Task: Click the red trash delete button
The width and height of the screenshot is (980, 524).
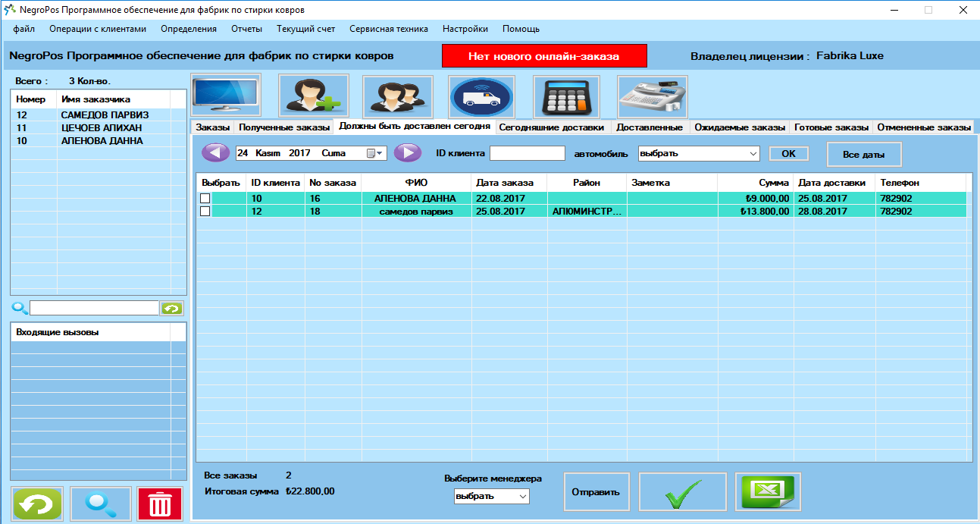Action: (160, 504)
